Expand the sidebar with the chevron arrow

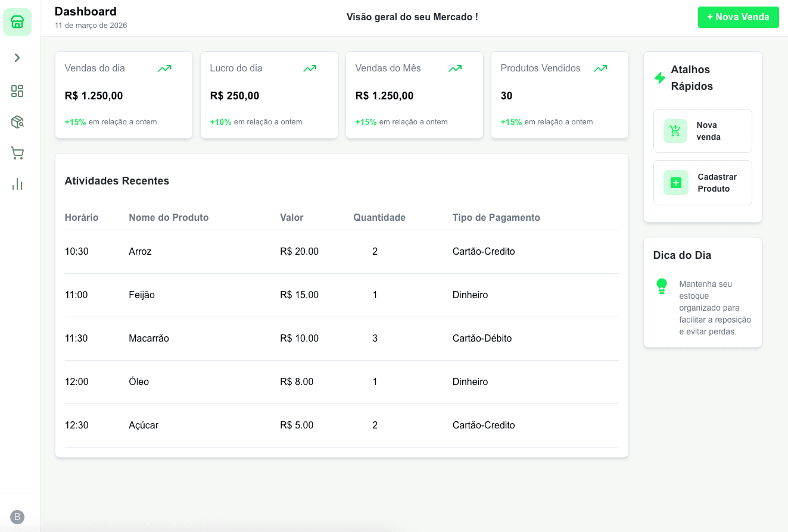click(x=17, y=58)
